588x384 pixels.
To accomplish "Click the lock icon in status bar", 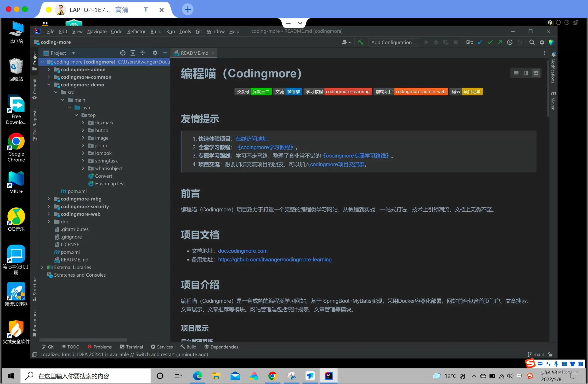I will [550, 354].
